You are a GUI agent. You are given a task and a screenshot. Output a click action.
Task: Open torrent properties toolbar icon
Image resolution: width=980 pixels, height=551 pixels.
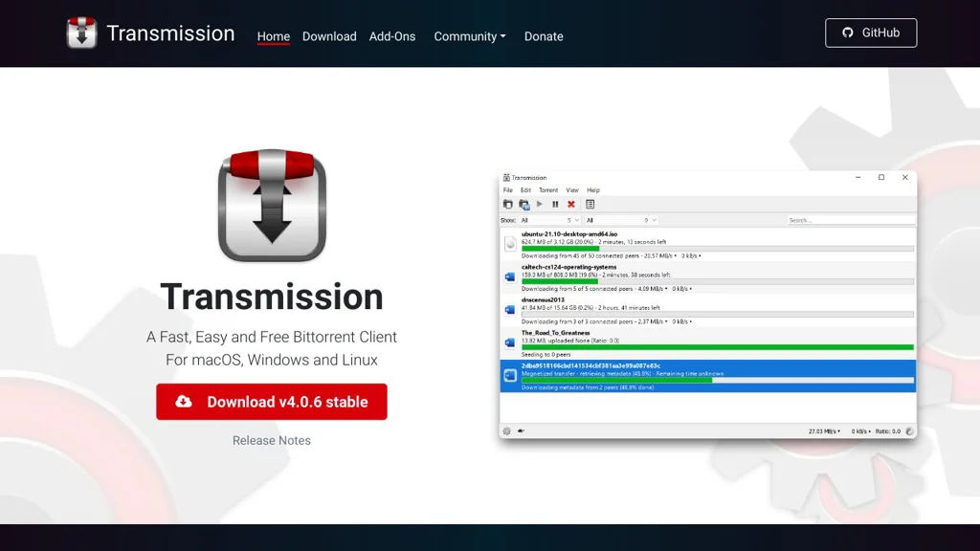pyautogui.click(x=590, y=205)
